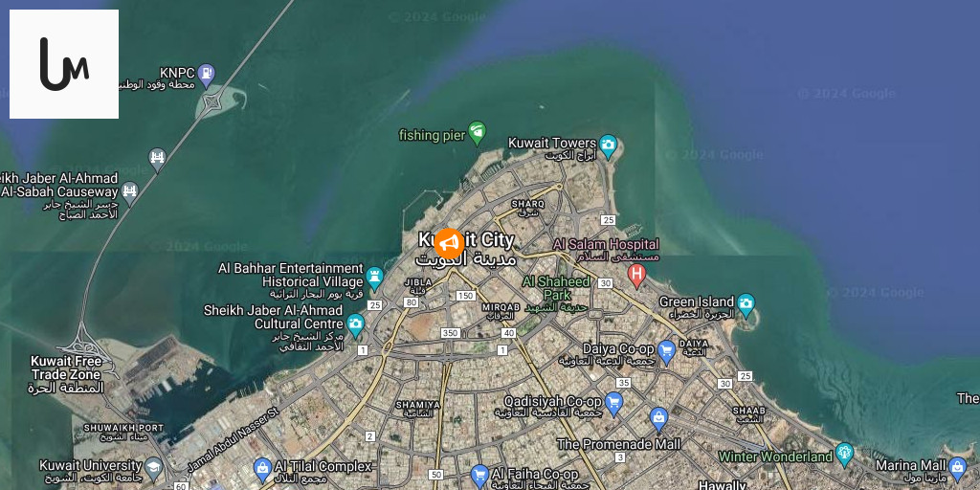Viewport: 980px width, 490px height.
Task: Select the causeway bridge icon by the label
Action: click(129, 190)
